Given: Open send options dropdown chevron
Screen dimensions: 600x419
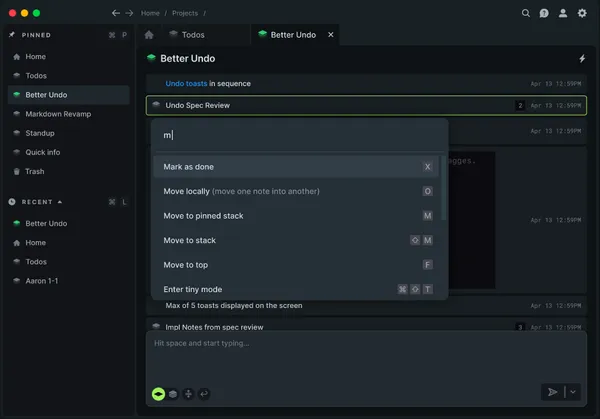Looking at the screenshot, I should pyautogui.click(x=573, y=392).
